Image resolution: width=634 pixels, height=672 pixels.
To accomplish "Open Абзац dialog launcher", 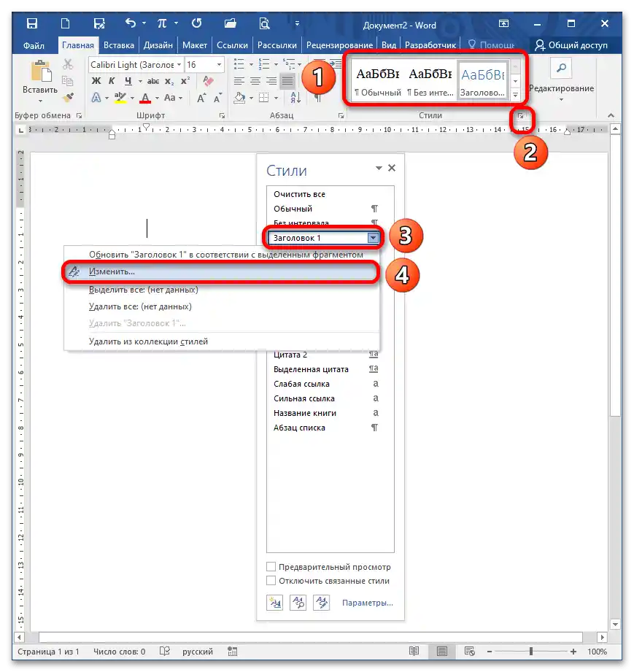I will [x=341, y=116].
